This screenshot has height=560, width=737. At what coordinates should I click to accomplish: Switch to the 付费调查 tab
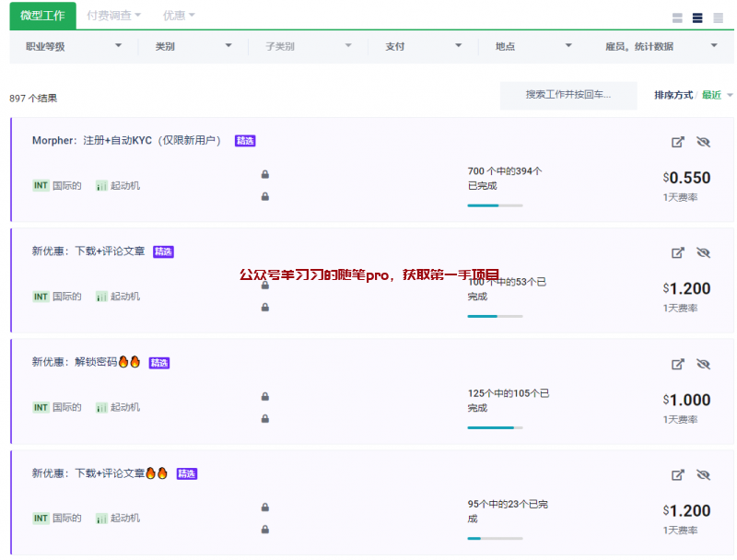(x=113, y=16)
